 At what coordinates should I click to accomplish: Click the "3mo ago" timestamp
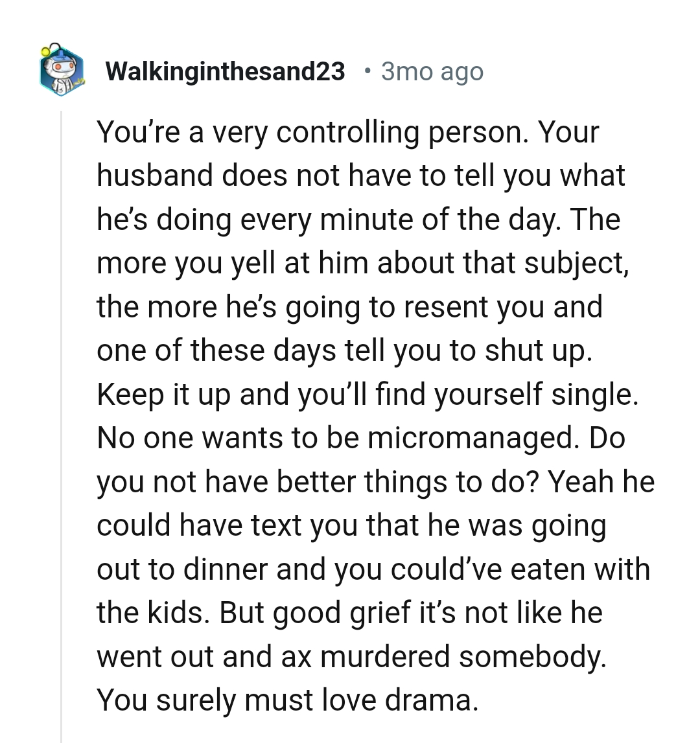pos(432,71)
